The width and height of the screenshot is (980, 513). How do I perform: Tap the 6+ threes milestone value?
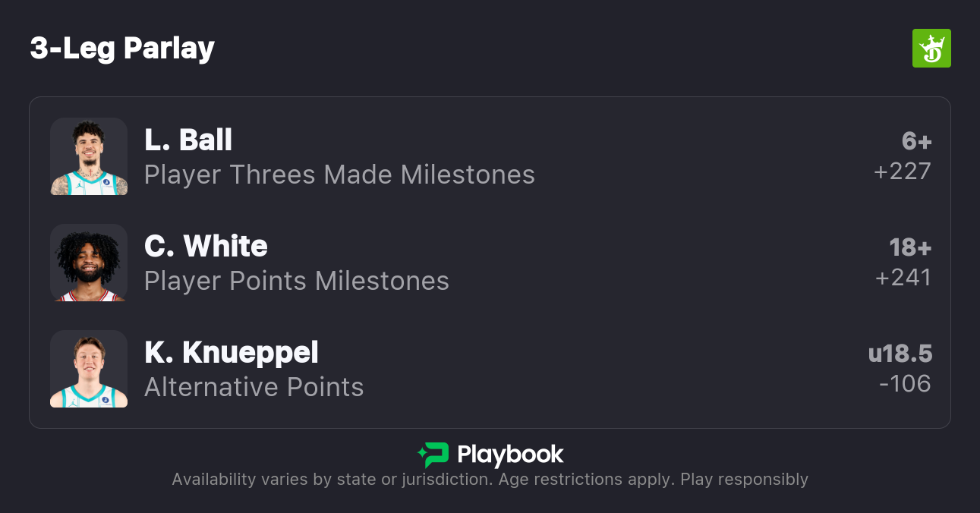click(x=916, y=141)
